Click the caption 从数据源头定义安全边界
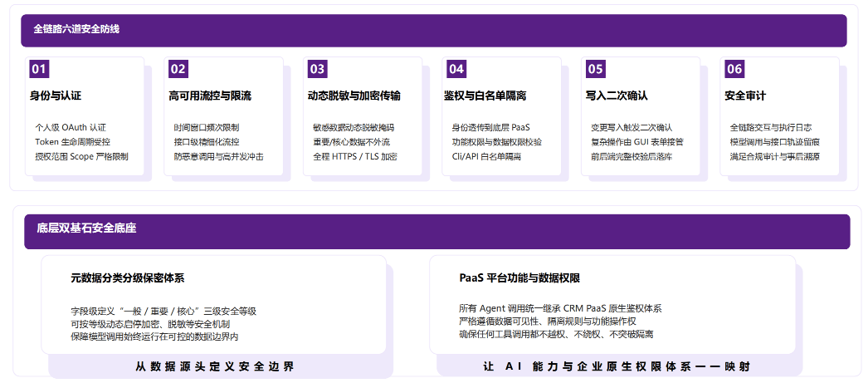This screenshot has height=388, width=868. pyautogui.click(x=215, y=366)
